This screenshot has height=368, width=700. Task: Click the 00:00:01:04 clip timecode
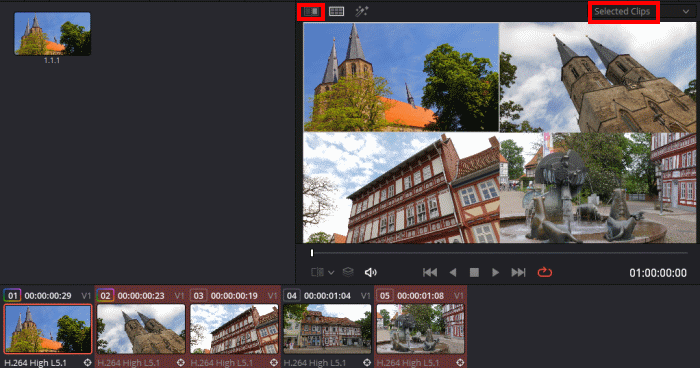pyautogui.click(x=327, y=296)
